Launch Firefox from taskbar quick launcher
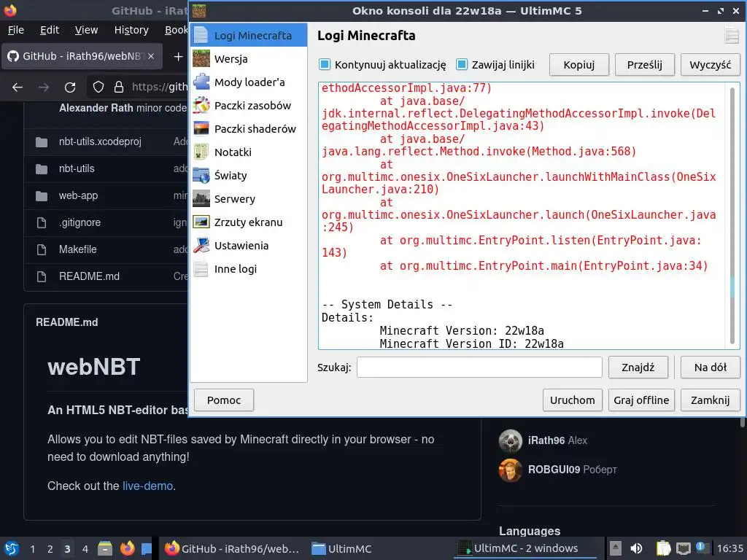Image resolution: width=747 pixels, height=560 pixels. [x=127, y=548]
